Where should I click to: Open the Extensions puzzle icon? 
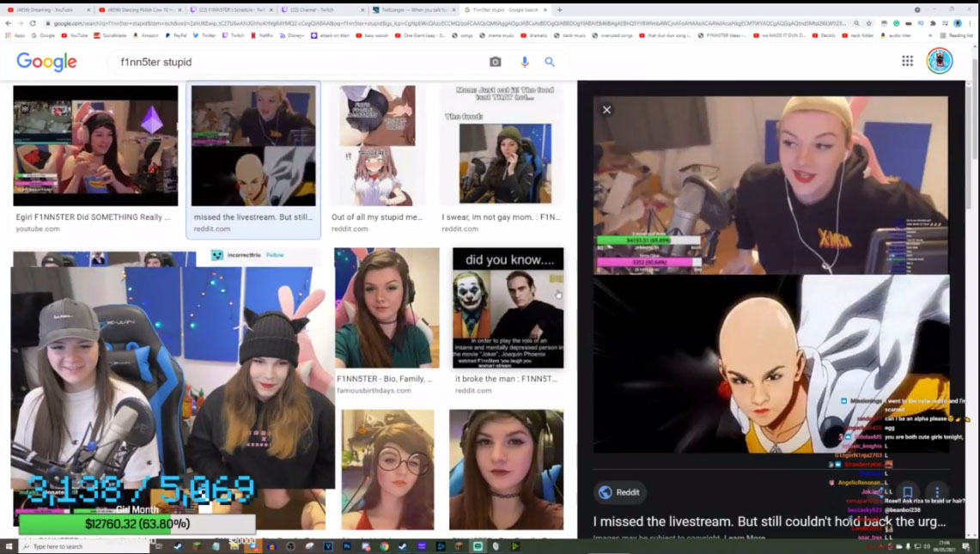[933, 23]
